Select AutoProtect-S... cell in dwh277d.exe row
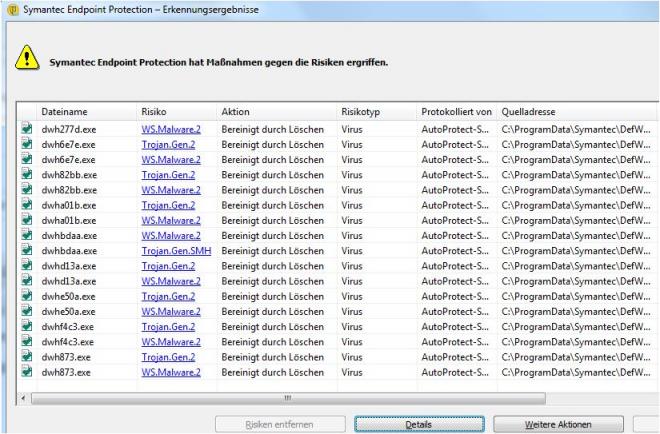The image size is (660, 434). coord(455,129)
